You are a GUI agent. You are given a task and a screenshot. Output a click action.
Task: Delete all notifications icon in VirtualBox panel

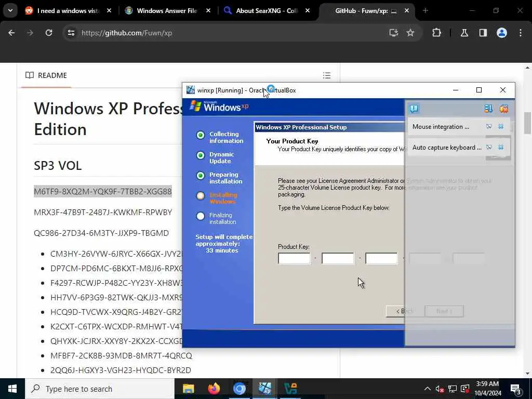click(x=503, y=109)
